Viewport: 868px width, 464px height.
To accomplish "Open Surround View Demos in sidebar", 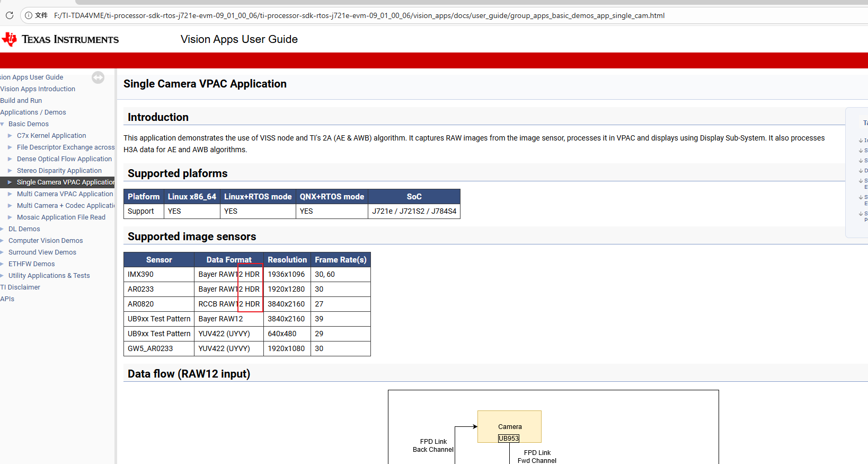I will tap(42, 252).
